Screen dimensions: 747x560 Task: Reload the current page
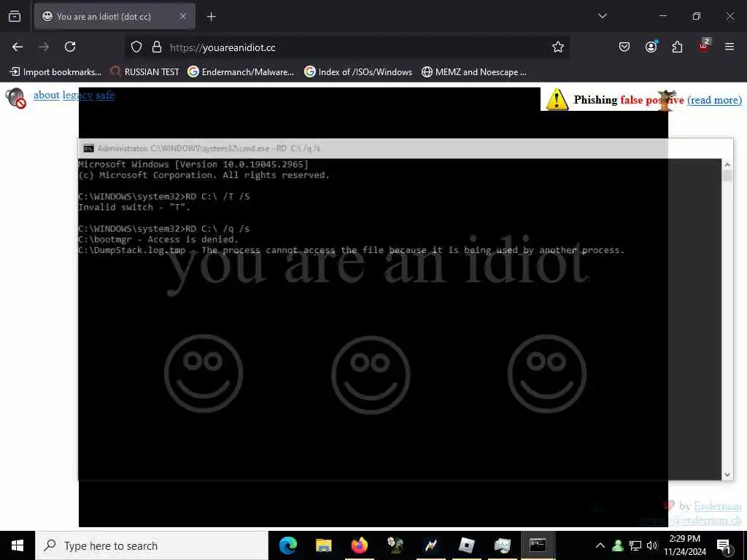pos(70,47)
